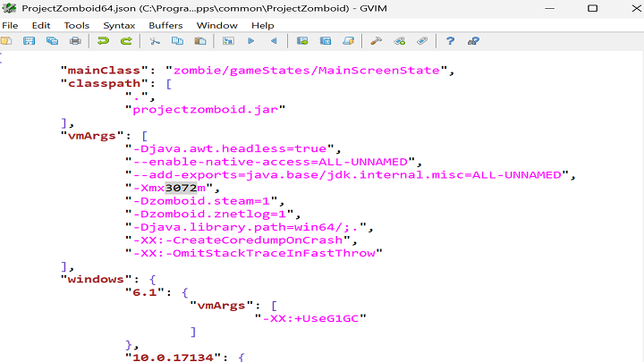Screen dimensions: 644x362
Task: Paste from clipboard icon
Action: pos(200,41)
